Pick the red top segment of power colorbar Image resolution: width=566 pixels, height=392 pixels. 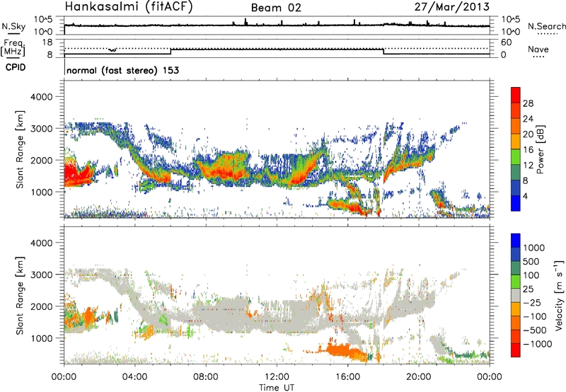[x=516, y=95]
